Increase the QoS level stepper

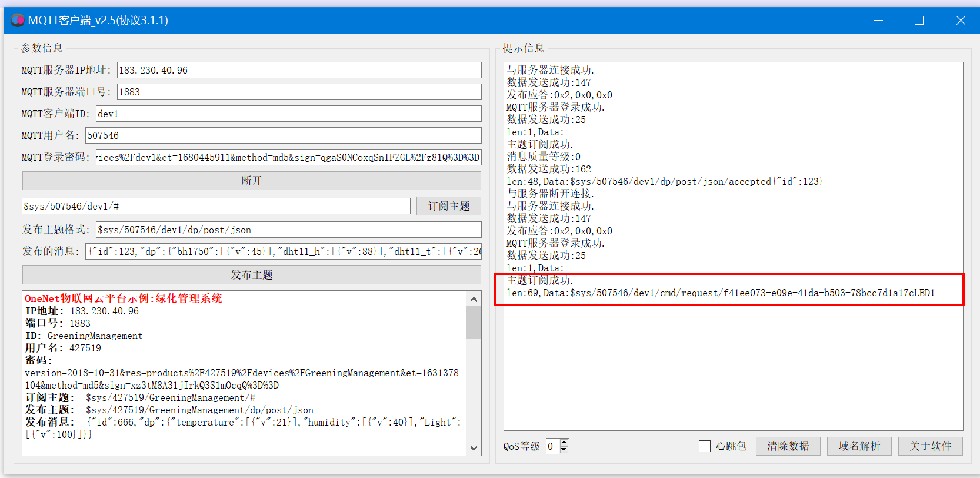point(564,443)
